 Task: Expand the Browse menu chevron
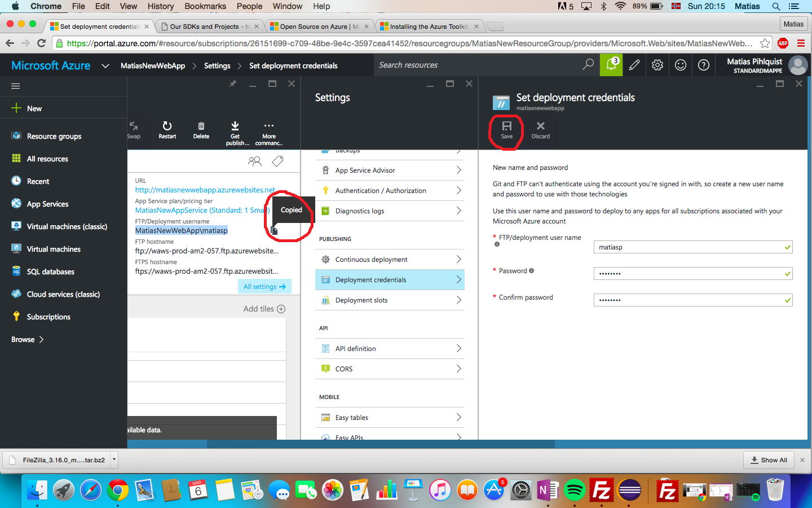(41, 339)
